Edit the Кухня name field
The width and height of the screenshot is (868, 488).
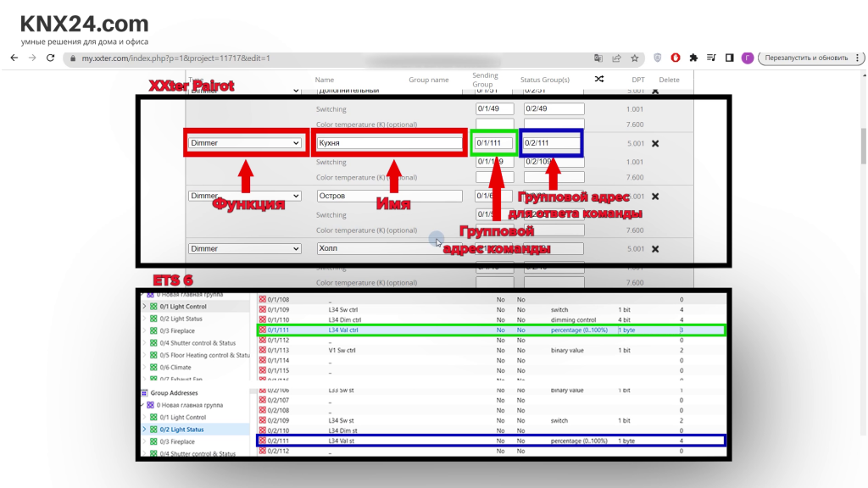pyautogui.click(x=390, y=142)
